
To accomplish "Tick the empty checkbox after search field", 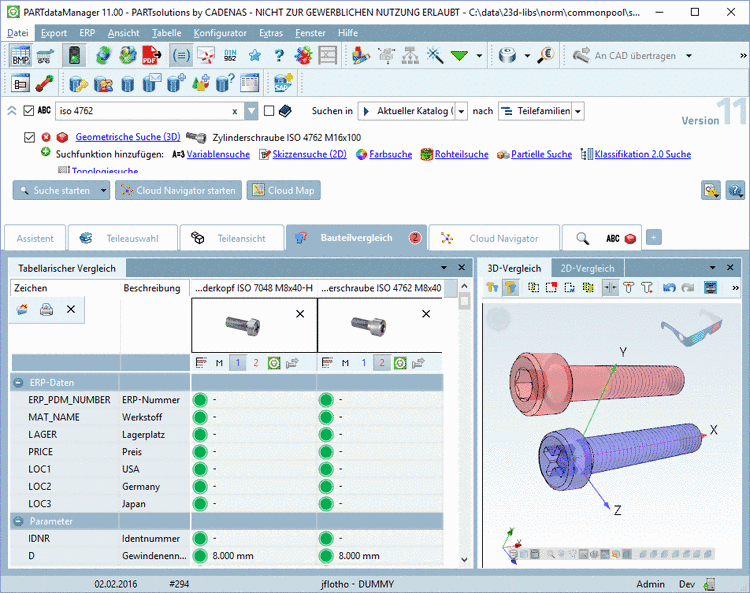I will [269, 110].
